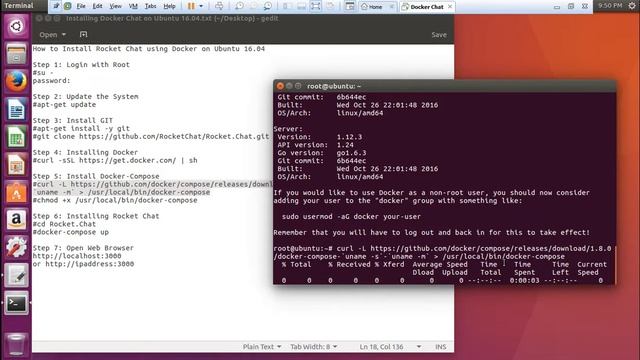Viewport: 640px width, 360px height.
Task: Open Plain Text language dropdown
Action: 262,347
